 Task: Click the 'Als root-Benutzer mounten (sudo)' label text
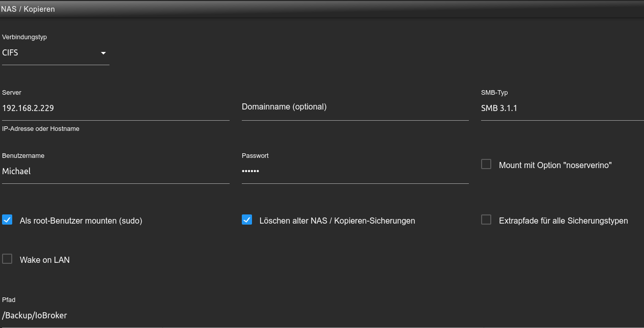point(81,221)
